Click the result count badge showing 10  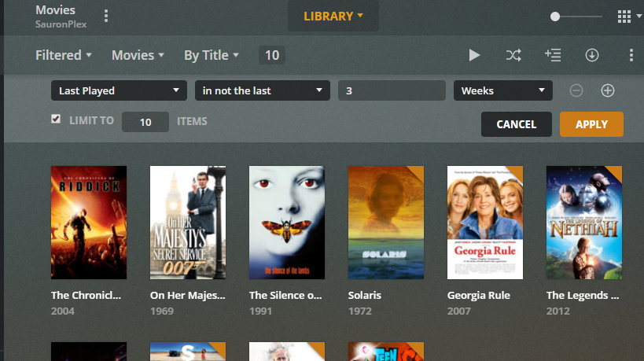point(272,55)
